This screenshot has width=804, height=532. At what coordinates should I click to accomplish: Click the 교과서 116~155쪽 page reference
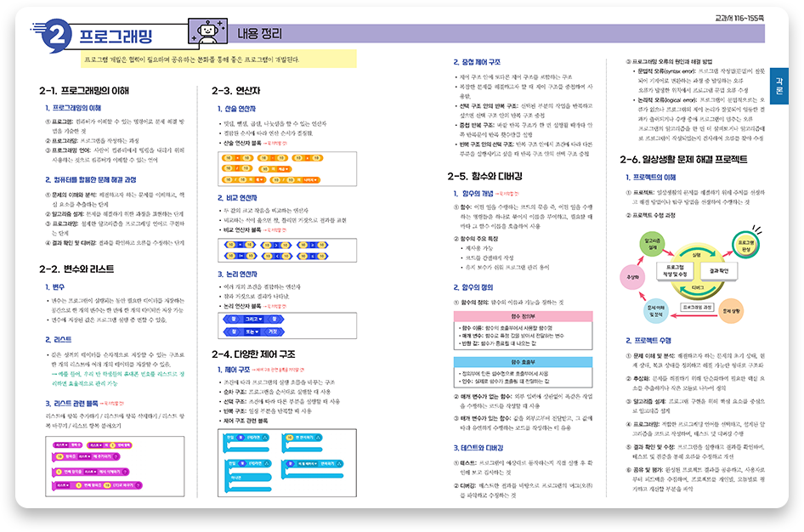[x=739, y=18]
